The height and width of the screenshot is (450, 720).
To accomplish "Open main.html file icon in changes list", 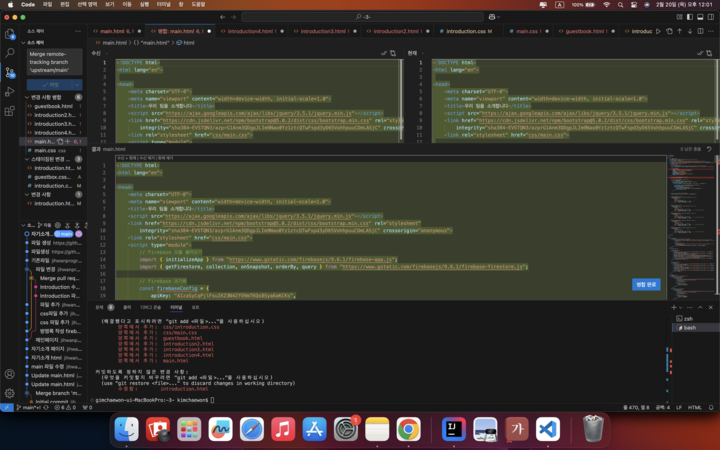I will (x=60, y=141).
